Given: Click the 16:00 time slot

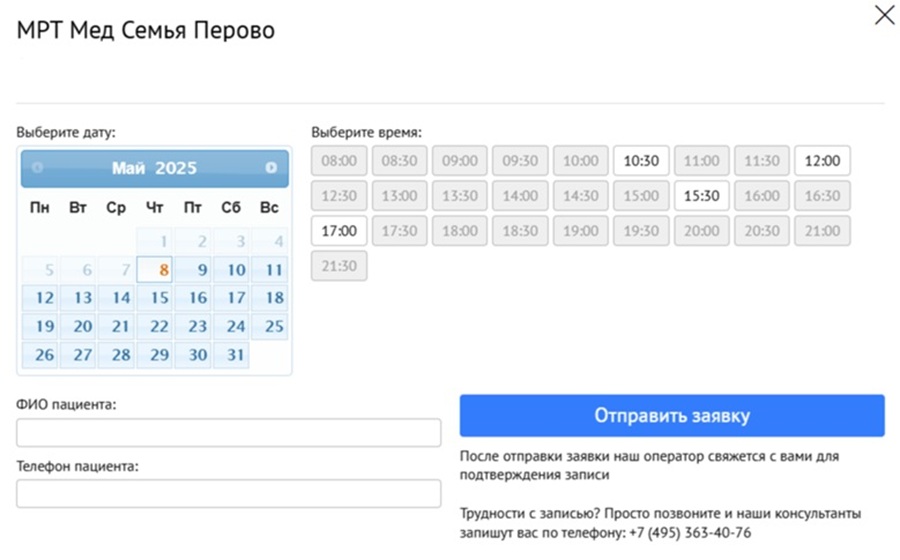Looking at the screenshot, I should pyautogui.click(x=762, y=196).
